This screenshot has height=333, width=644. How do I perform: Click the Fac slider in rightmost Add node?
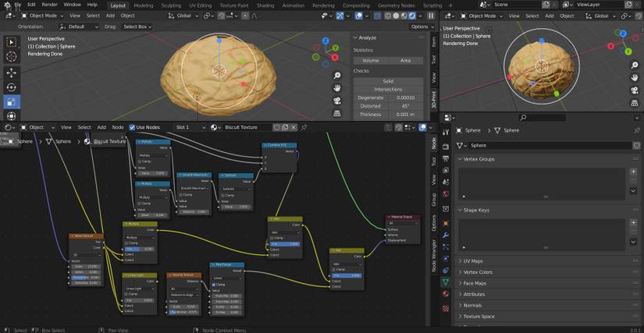point(348,275)
